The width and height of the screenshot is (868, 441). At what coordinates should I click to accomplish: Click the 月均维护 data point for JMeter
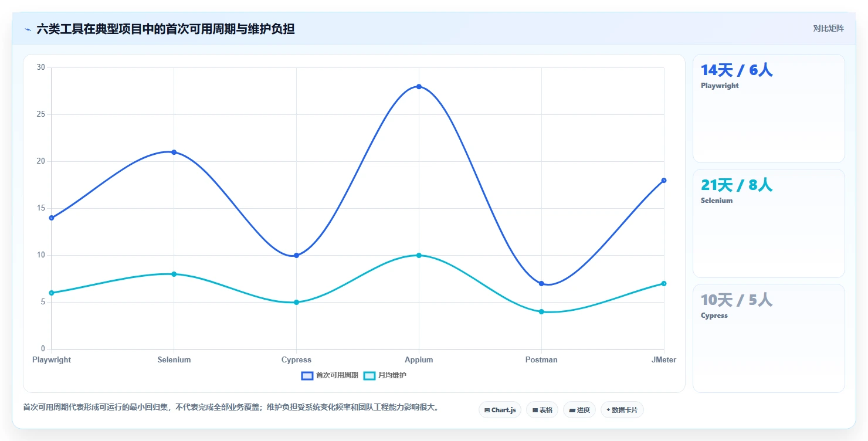664,283
